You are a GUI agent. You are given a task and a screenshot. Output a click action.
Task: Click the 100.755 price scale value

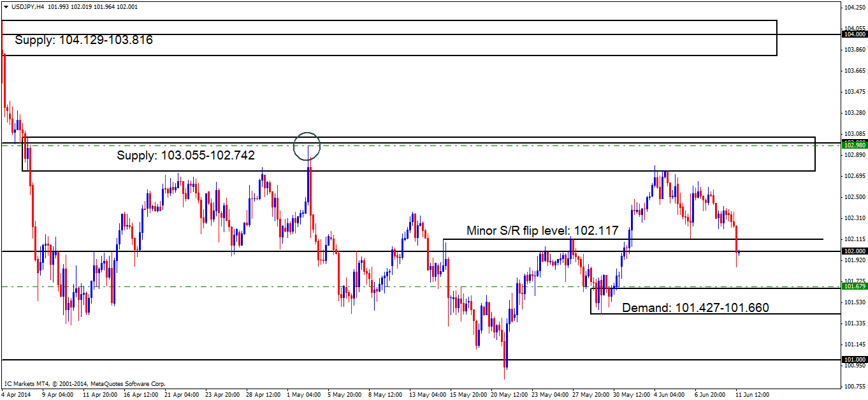pyautogui.click(x=854, y=386)
